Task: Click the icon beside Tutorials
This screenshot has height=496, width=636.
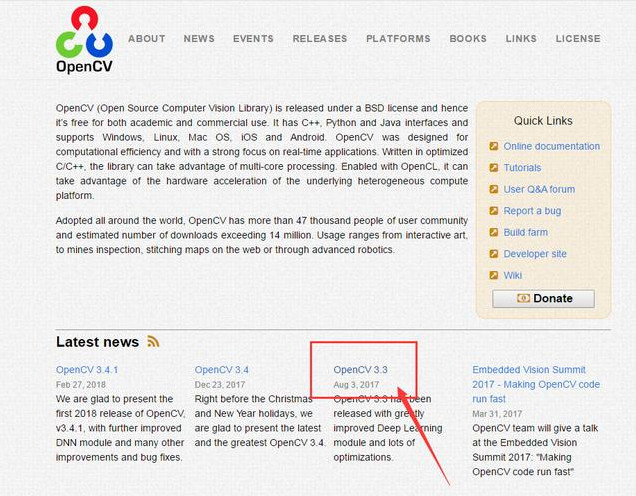Action: click(x=494, y=167)
